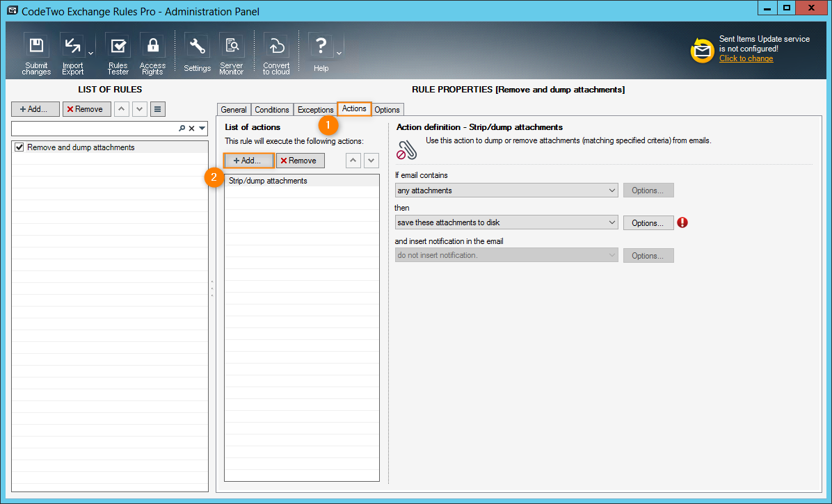Viewport: 832px width, 504px height.
Task: Toggle the 'Remove and dump attachments' rule checkbox
Action: [x=19, y=147]
